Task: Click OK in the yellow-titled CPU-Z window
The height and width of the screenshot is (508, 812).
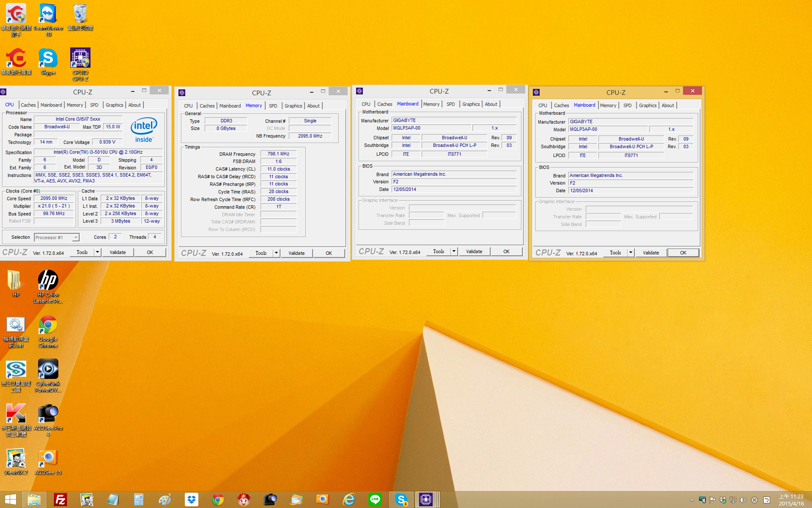Action: (683, 253)
